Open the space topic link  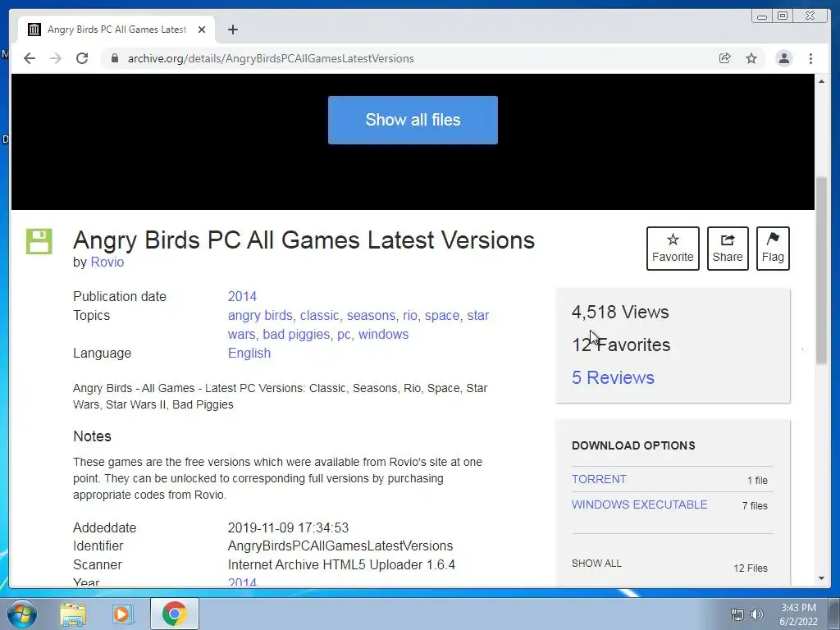tap(442, 316)
